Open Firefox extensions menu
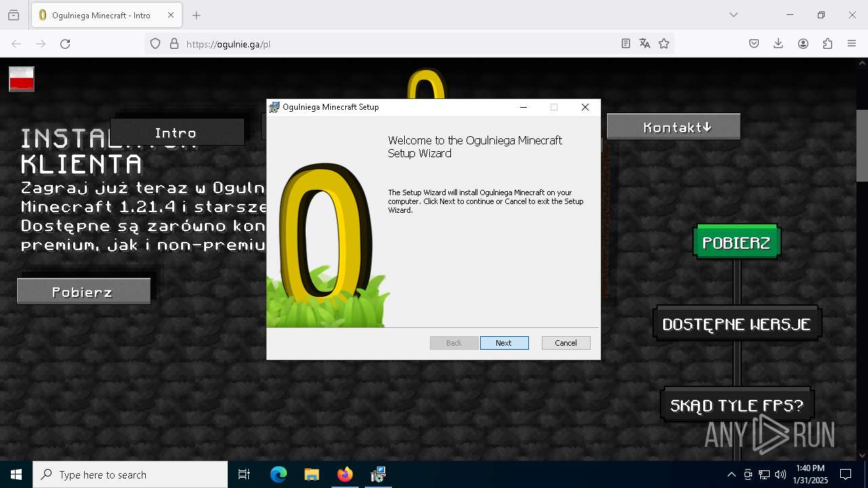This screenshot has width=868, height=488. [827, 43]
